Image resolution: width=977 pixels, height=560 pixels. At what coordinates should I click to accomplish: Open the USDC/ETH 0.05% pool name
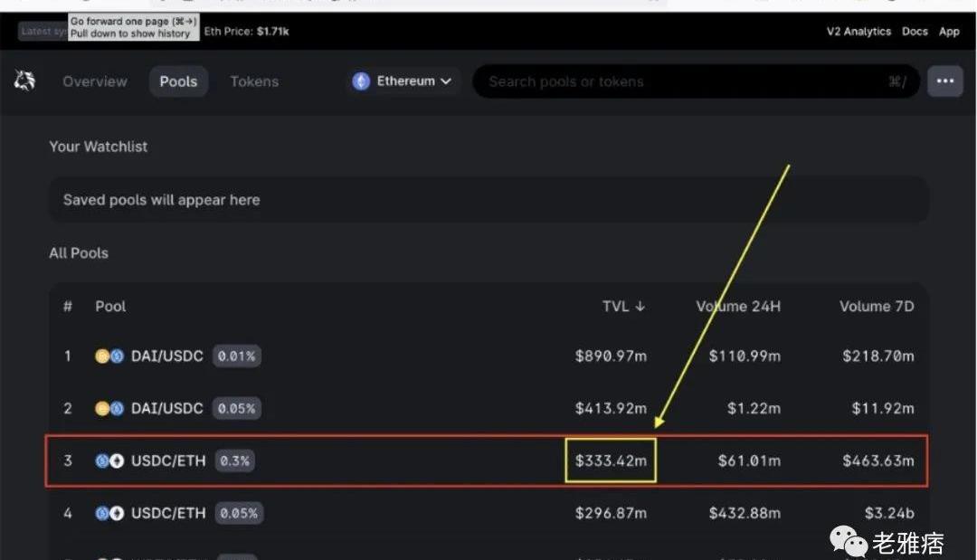168,513
